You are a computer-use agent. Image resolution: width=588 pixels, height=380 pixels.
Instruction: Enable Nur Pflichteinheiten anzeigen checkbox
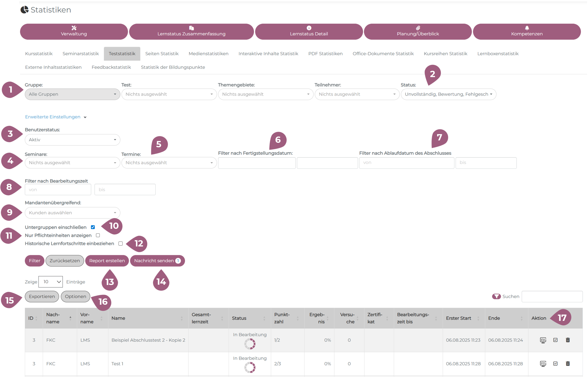click(x=98, y=235)
